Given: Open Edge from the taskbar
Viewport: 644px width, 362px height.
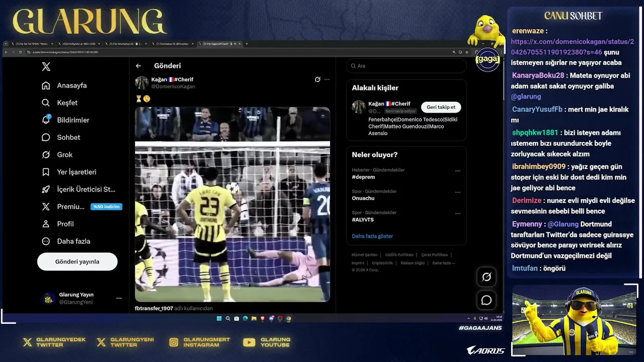Looking at the screenshot, I should [x=246, y=318].
